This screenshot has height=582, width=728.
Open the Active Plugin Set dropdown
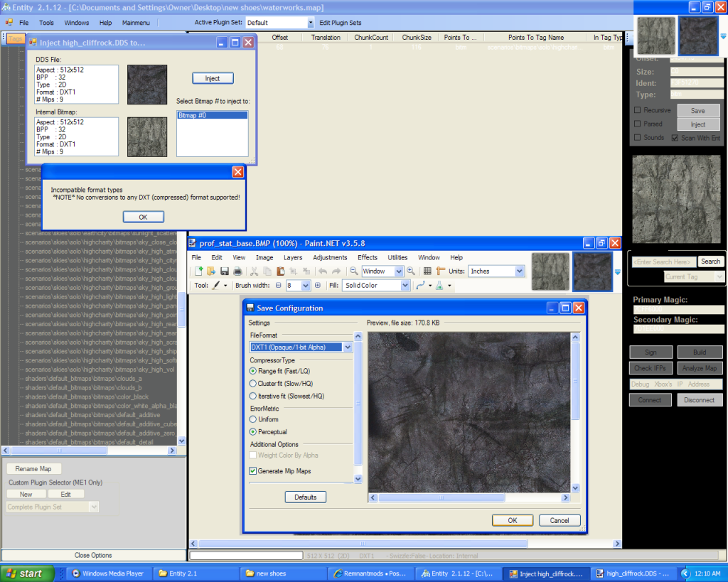click(x=311, y=23)
